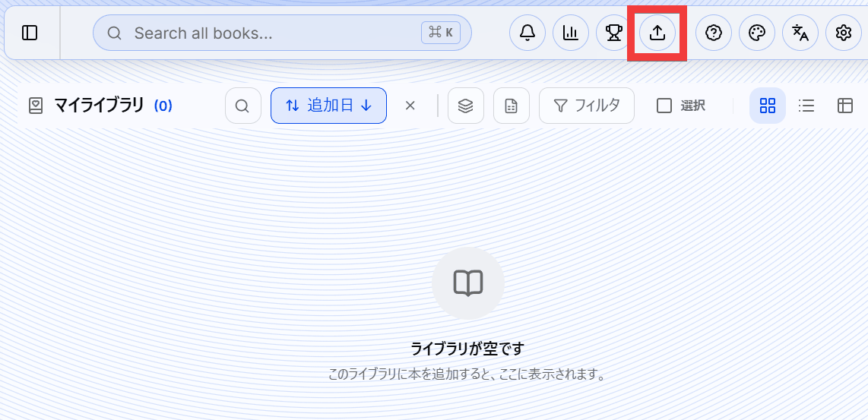The width and height of the screenshot is (868, 420).
Task: Open the フィルタ filter options
Action: (x=587, y=106)
